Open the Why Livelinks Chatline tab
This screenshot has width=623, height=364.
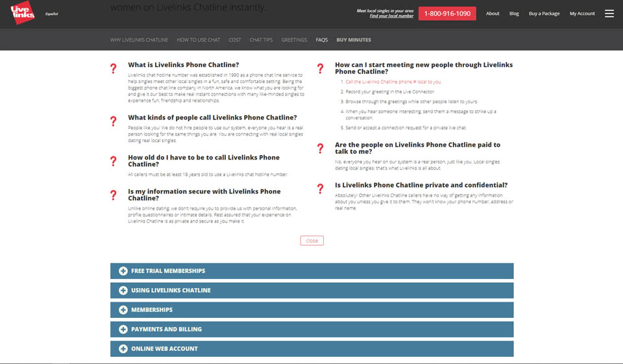(x=139, y=40)
